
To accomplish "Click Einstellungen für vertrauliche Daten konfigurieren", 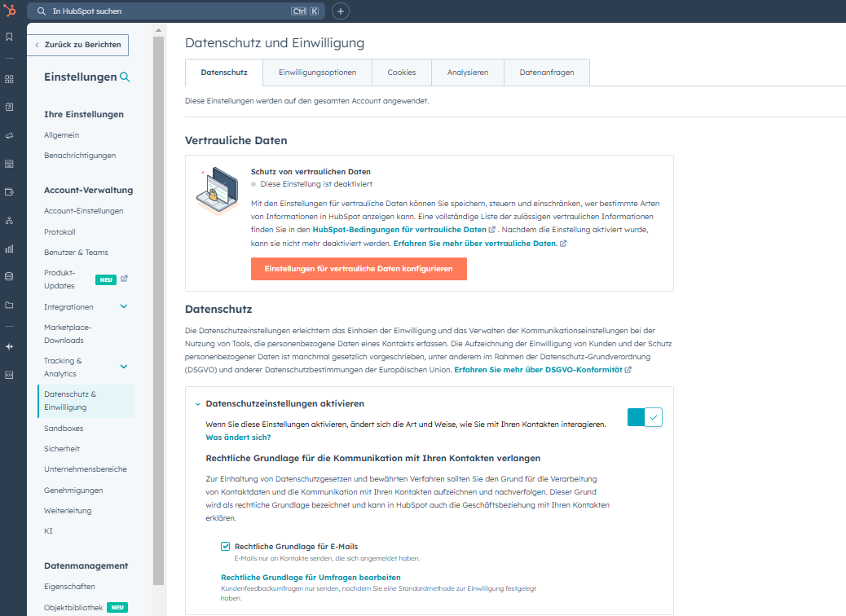I will [359, 269].
